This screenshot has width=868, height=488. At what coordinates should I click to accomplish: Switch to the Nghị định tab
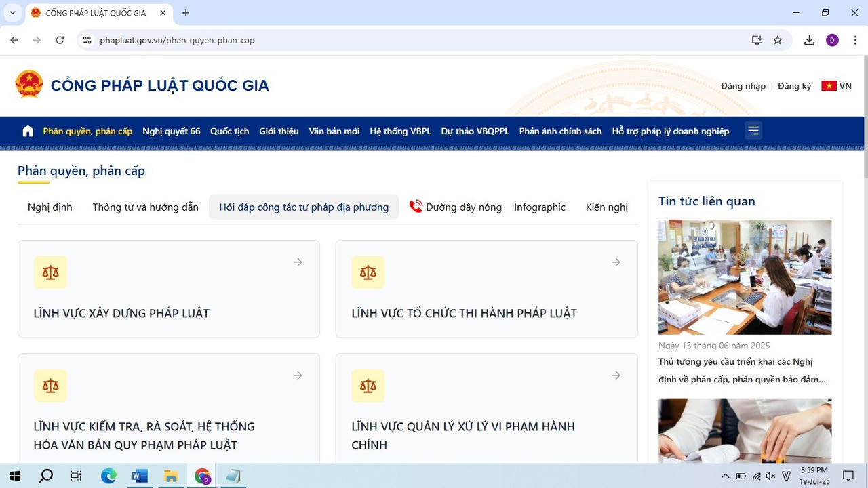(50, 207)
